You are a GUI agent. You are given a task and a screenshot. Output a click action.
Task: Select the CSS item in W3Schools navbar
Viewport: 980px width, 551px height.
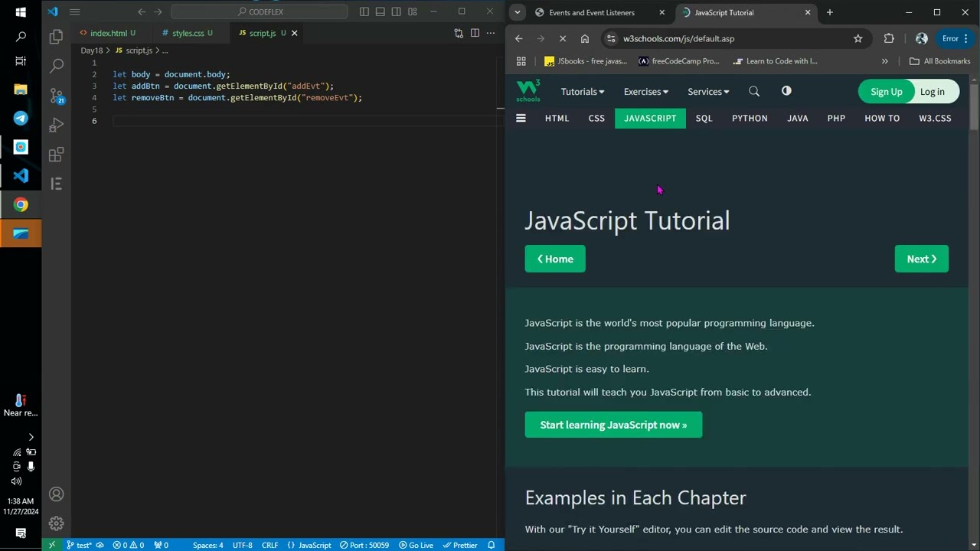click(x=596, y=118)
